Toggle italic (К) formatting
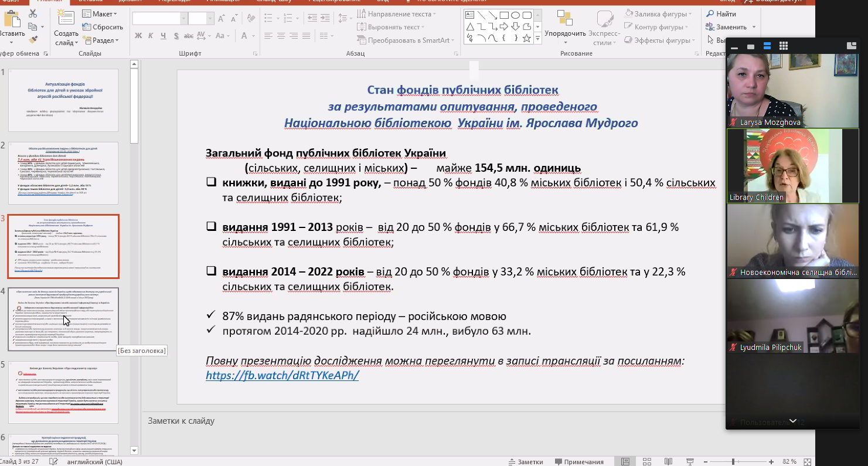 pyautogui.click(x=151, y=36)
